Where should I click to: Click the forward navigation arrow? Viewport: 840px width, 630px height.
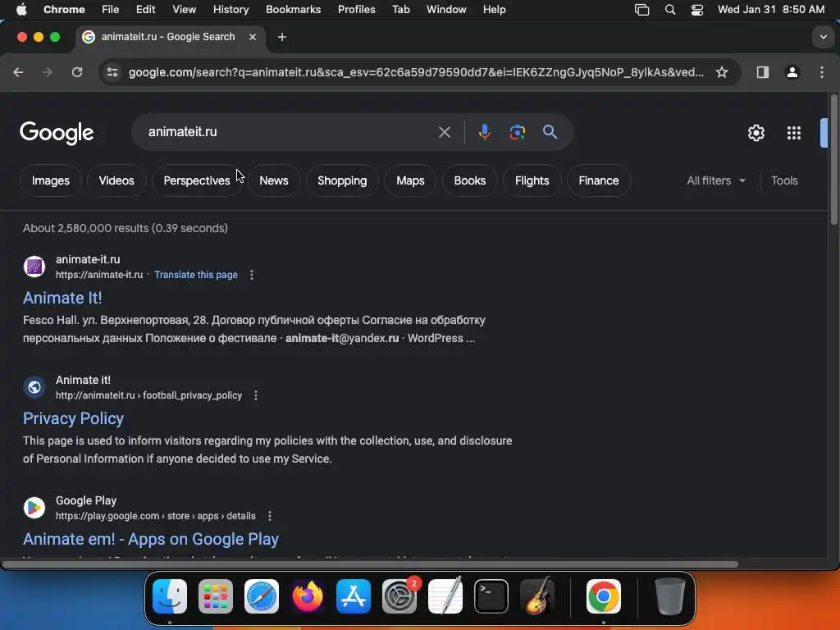pos(48,72)
